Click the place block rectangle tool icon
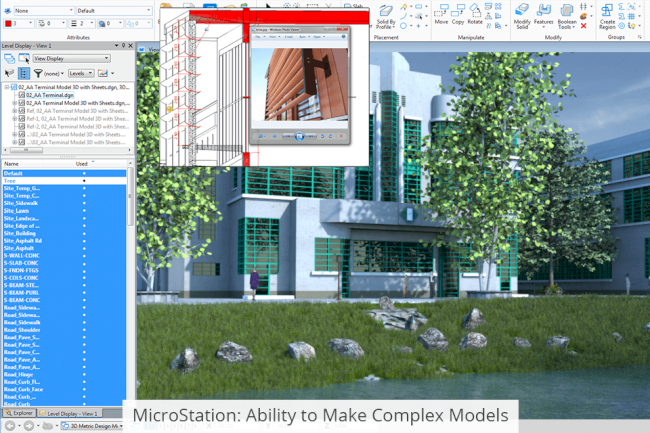650x433 pixels. [x=419, y=7]
